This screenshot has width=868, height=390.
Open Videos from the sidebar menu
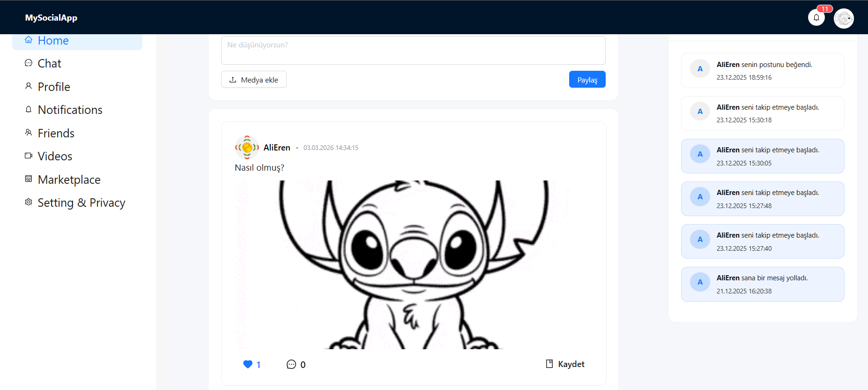(x=77, y=156)
